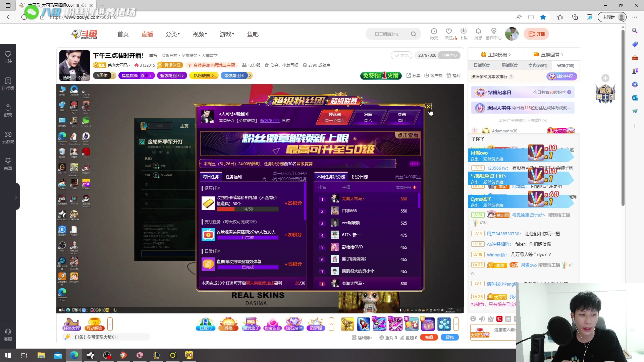Screen dimensions: 644x362
Task: Click the 分享 share icon
Action: (x=413, y=76)
